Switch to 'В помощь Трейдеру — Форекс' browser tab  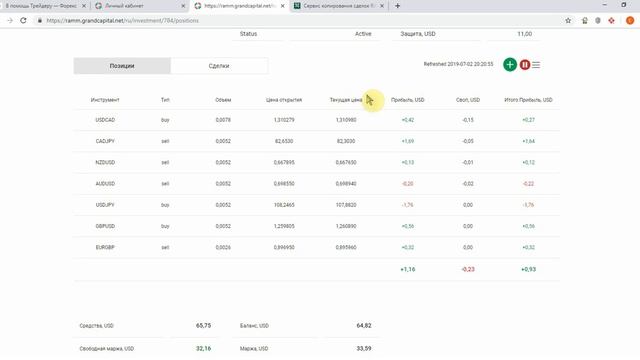click(x=41, y=6)
